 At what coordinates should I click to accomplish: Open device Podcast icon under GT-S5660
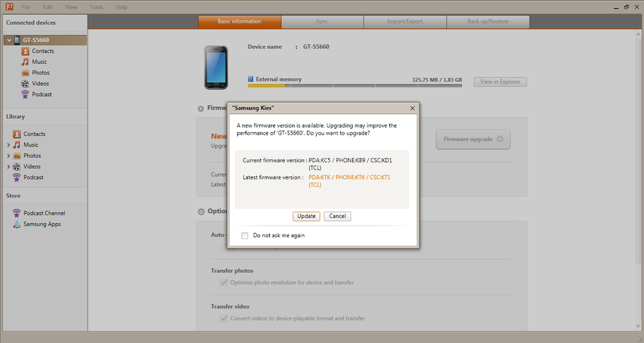pyautogui.click(x=25, y=95)
